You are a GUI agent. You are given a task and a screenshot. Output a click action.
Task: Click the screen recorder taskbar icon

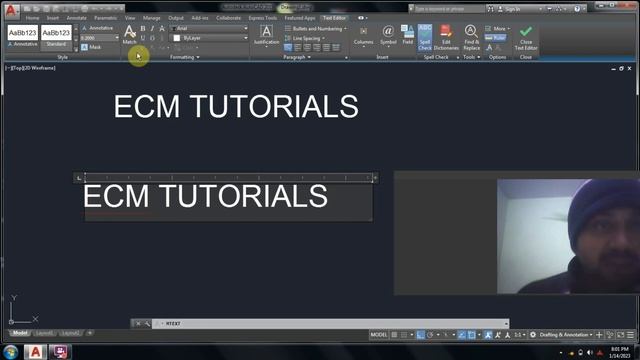point(60,352)
